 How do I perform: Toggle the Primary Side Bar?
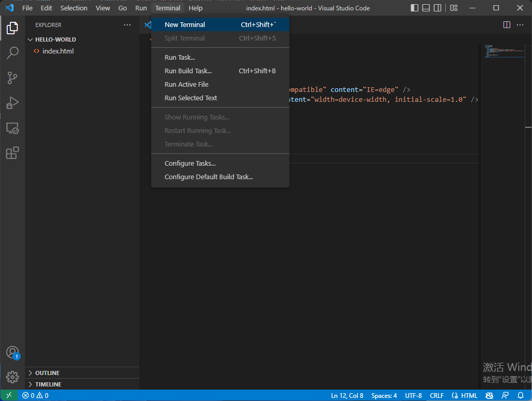click(414, 8)
